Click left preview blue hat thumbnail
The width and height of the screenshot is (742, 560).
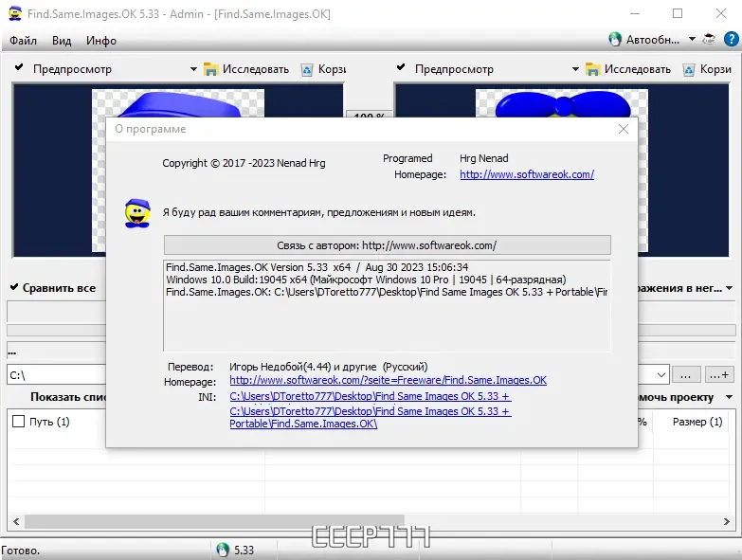click(178, 103)
